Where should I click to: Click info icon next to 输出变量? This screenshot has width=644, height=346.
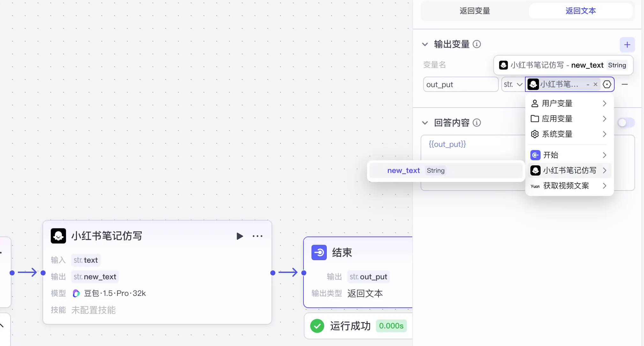pos(476,44)
